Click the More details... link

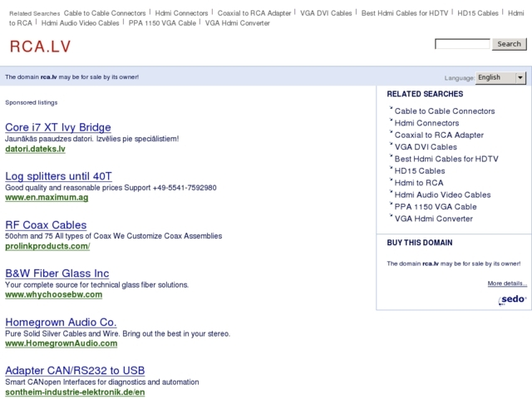507,283
